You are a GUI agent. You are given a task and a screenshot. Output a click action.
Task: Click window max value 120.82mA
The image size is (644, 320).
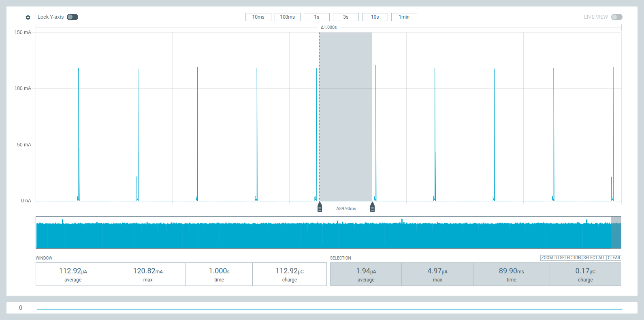pyautogui.click(x=148, y=271)
